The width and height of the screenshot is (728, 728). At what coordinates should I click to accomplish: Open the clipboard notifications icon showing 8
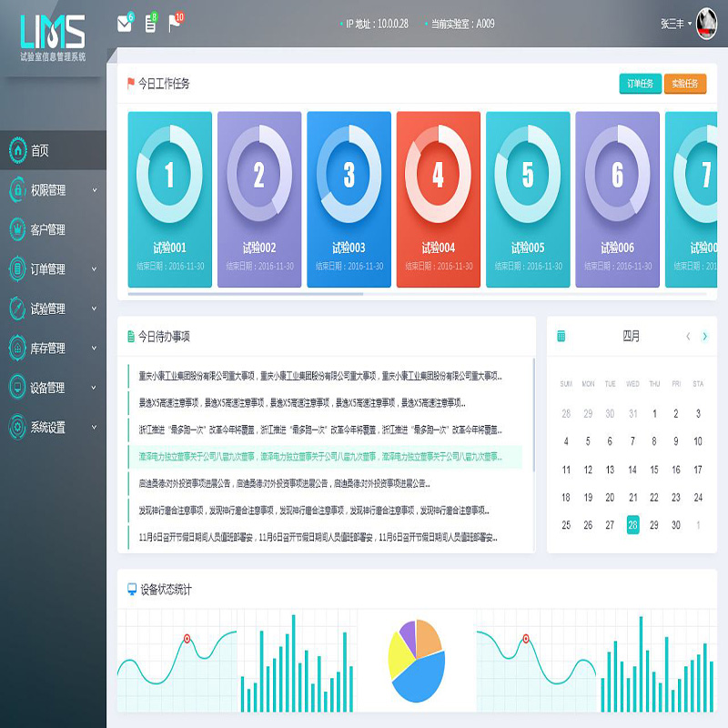click(151, 22)
